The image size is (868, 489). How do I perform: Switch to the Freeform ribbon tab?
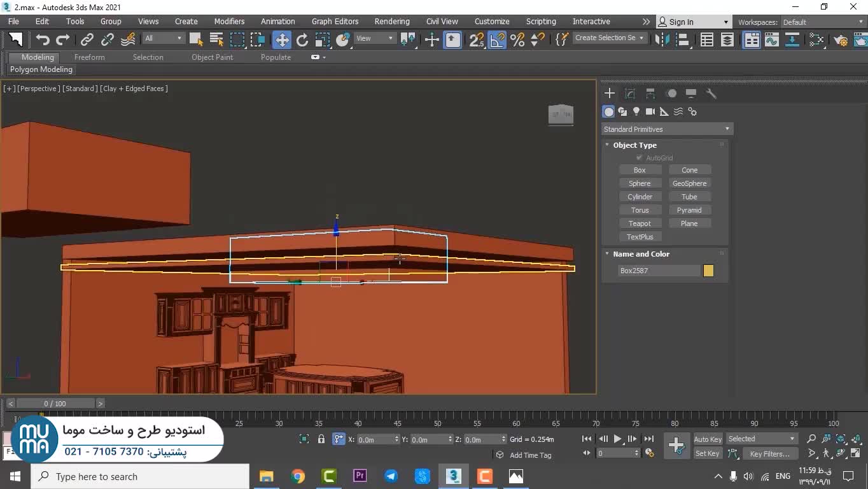(x=89, y=57)
